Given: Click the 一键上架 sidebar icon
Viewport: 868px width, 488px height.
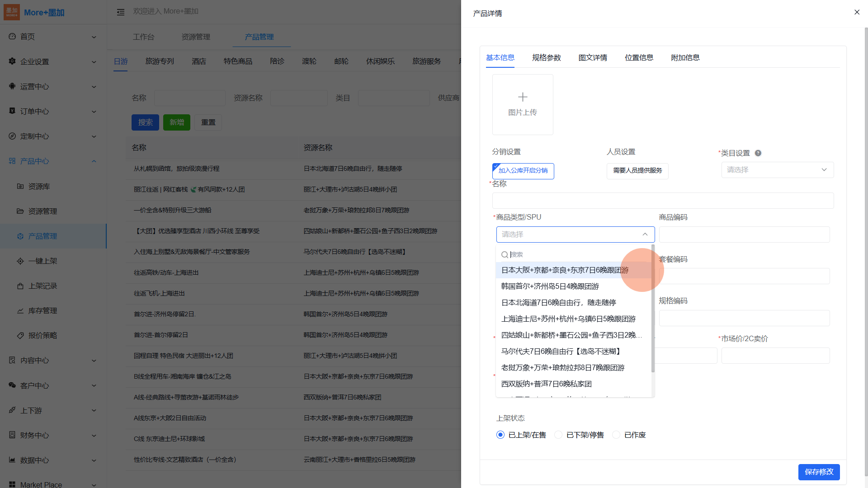Looking at the screenshot, I should click(x=20, y=261).
